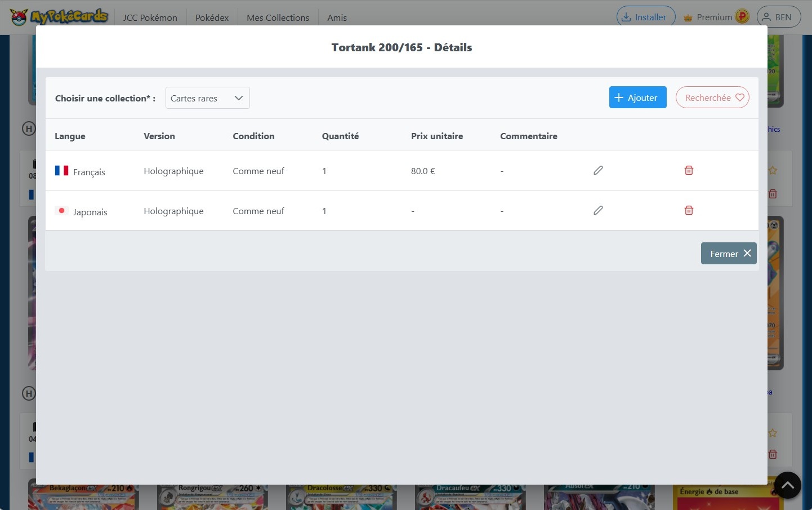Click the MyPokéCards Pokéball logo

(19, 16)
